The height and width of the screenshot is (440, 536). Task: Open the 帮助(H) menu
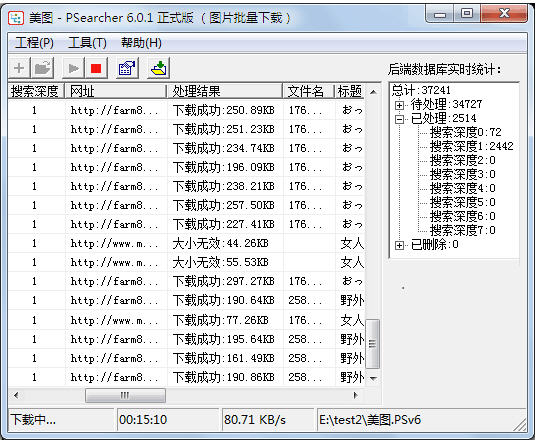coord(141,43)
